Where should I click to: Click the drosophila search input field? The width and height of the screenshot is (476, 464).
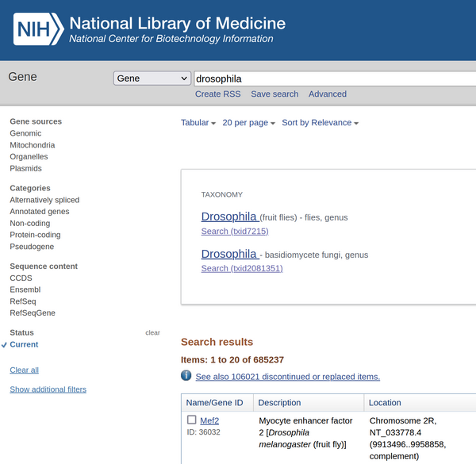click(333, 79)
